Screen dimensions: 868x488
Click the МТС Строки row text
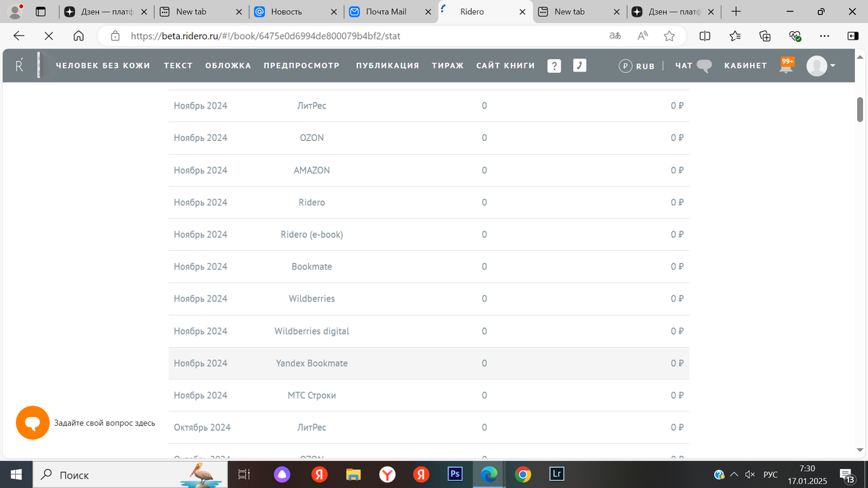[x=312, y=395]
